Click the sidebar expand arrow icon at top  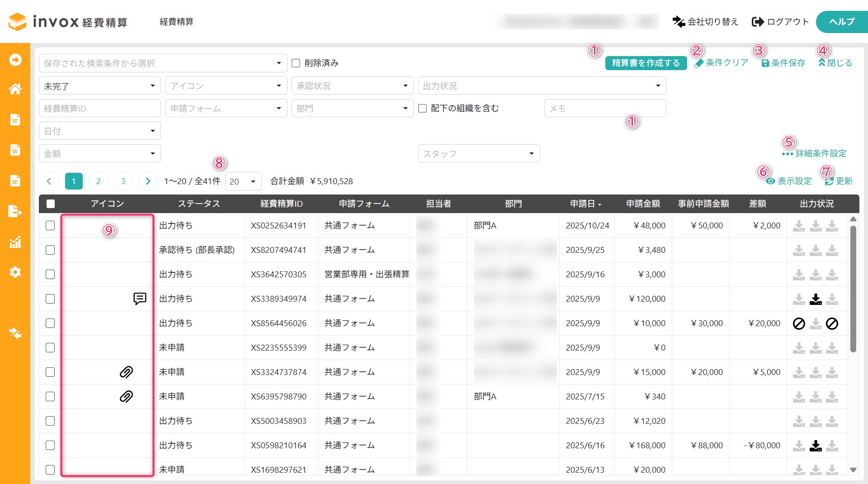(x=15, y=60)
